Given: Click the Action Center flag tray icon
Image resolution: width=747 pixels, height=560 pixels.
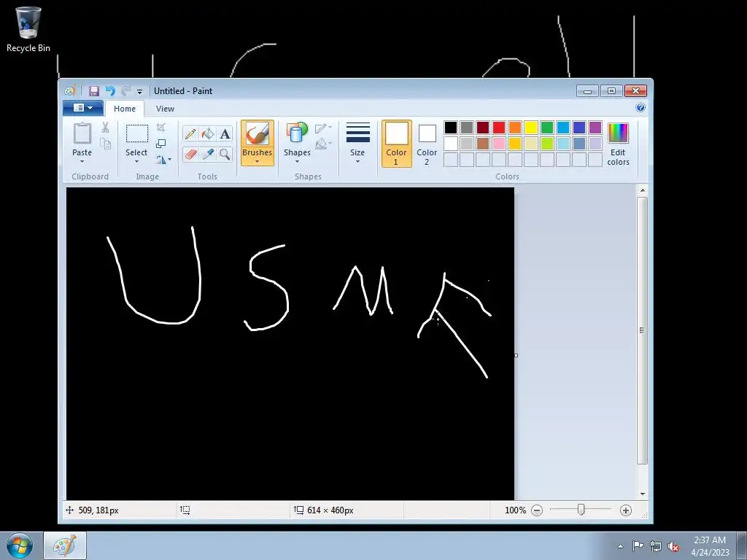Looking at the screenshot, I should (x=638, y=546).
